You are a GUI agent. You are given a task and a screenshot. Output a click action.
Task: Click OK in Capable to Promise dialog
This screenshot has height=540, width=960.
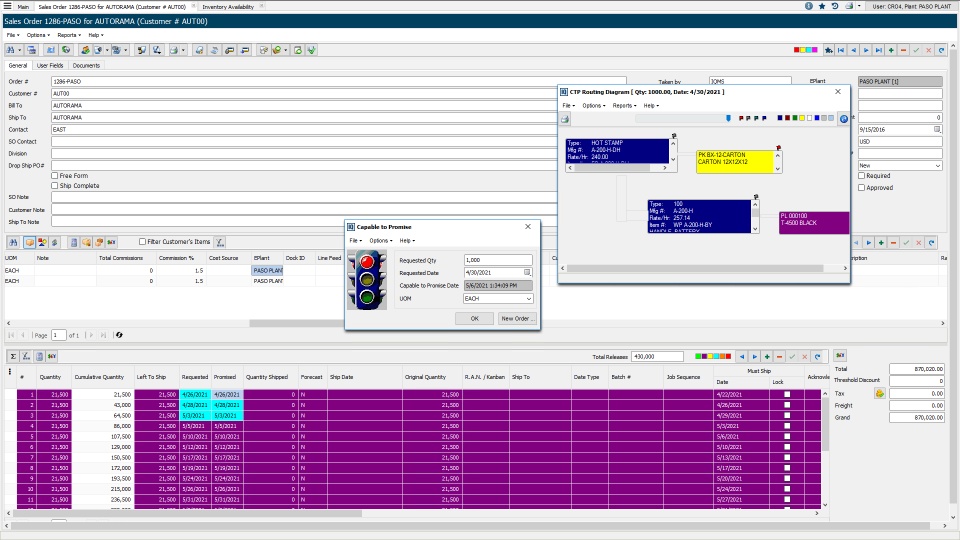coord(474,318)
